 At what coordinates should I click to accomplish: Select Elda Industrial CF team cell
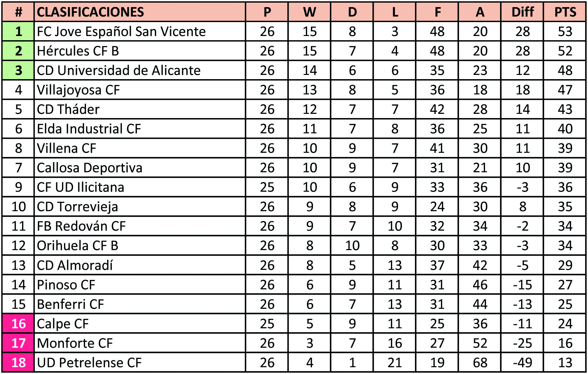tap(89, 129)
